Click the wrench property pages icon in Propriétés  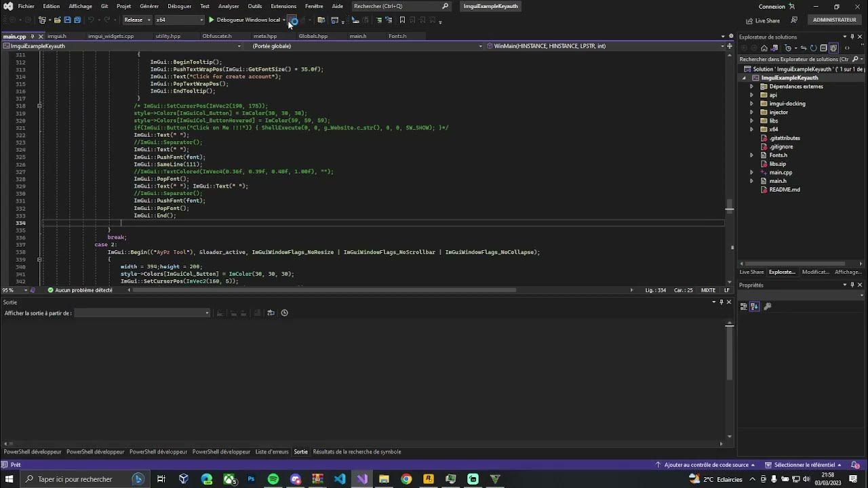(x=768, y=306)
